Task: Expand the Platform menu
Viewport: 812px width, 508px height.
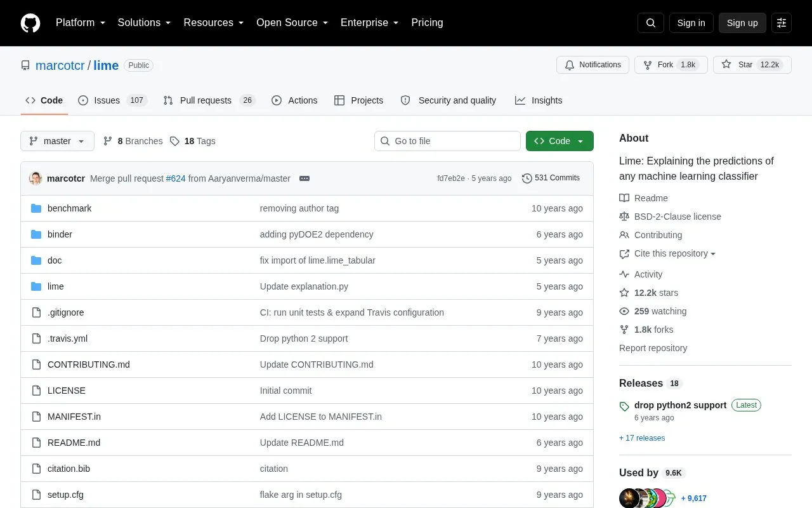Action: [81, 23]
